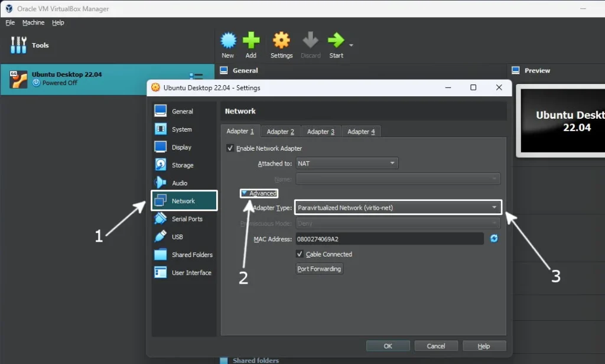
Task: Select Ubuntu Desktop 22.04 machine entry
Action: [108, 79]
